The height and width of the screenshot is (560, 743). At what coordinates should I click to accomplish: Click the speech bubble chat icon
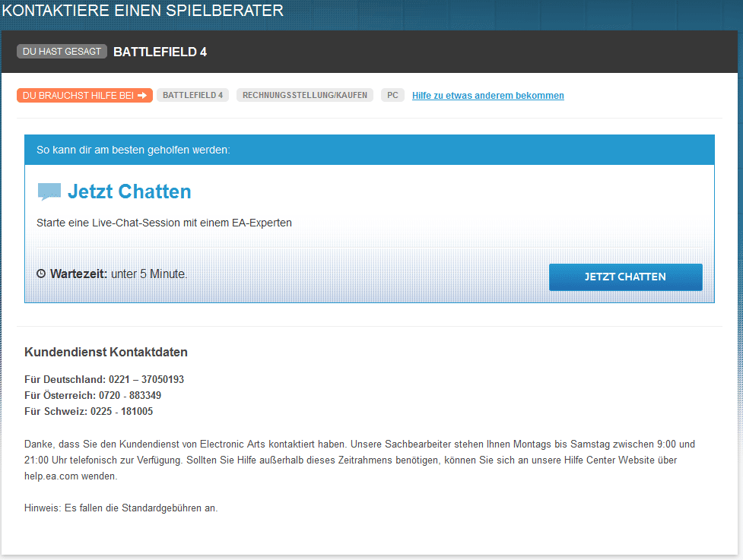[49, 191]
